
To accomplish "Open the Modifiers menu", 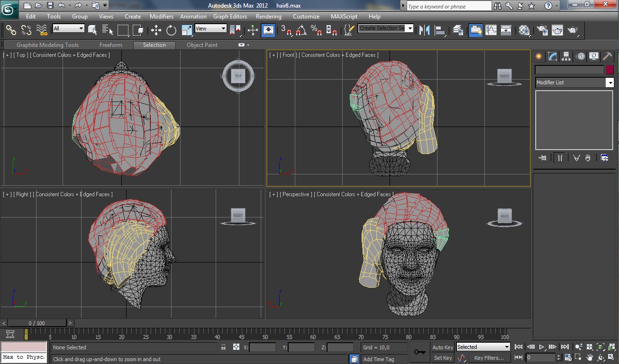I will click(162, 16).
